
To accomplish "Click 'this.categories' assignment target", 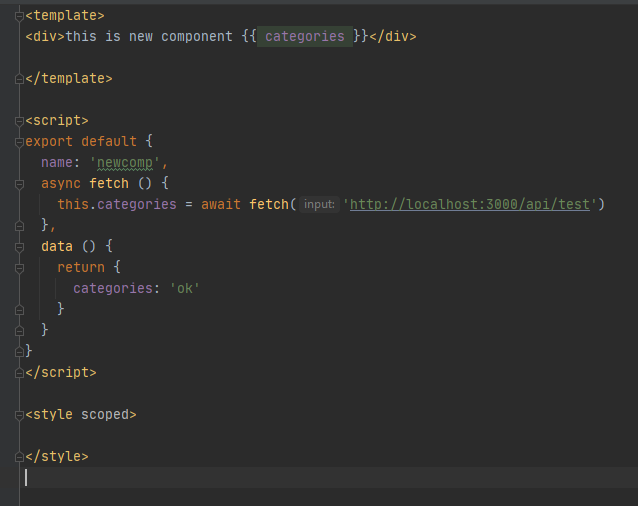I will pyautogui.click(x=117, y=204).
